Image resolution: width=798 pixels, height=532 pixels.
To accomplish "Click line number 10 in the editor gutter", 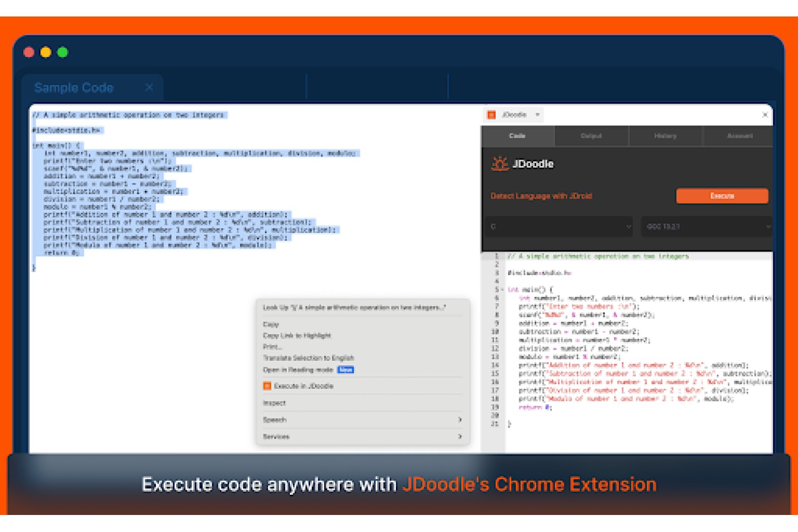I will tap(495, 332).
